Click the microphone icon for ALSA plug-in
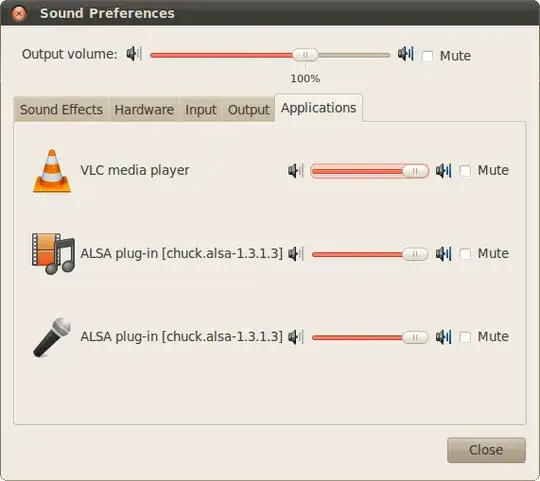Image resolution: width=540 pixels, height=481 pixels. pos(52,337)
